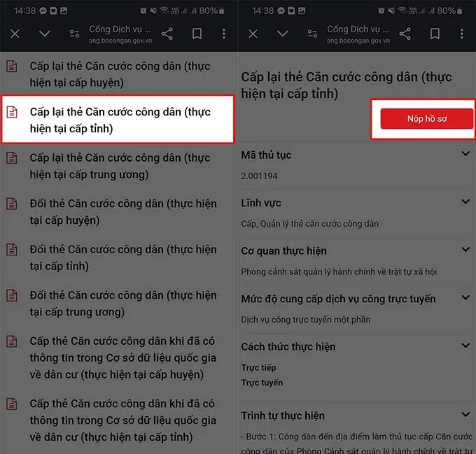Tap the page heading 'Cấp lại thẻ Căn cước công dân (cấp tỉnh)'
The height and width of the screenshot is (454, 476).
(346, 85)
